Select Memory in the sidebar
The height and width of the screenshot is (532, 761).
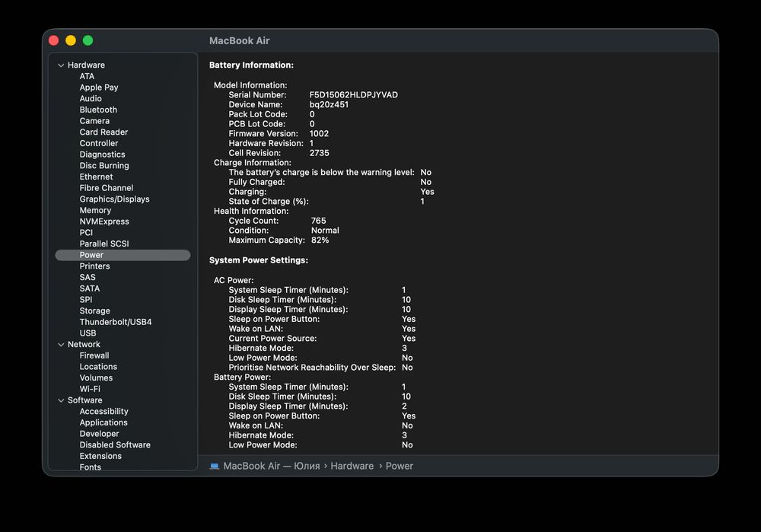(x=96, y=210)
